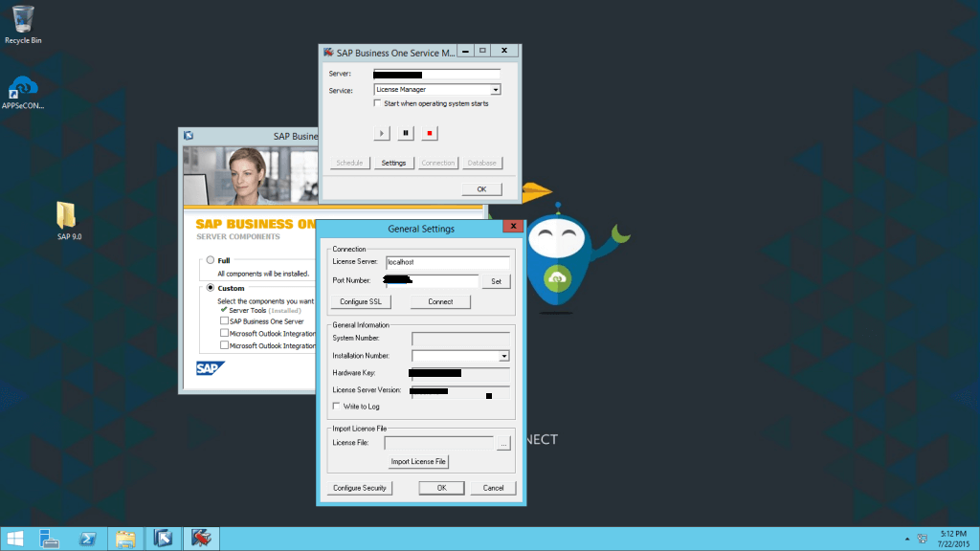Click the Configure SSL button
This screenshot has width=980, height=551.
click(361, 301)
